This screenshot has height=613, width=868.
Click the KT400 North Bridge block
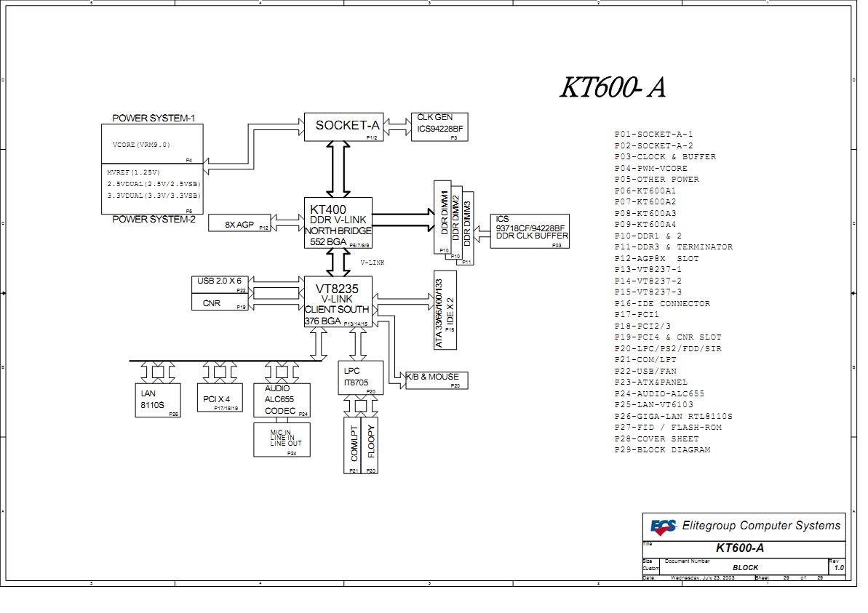pos(338,223)
